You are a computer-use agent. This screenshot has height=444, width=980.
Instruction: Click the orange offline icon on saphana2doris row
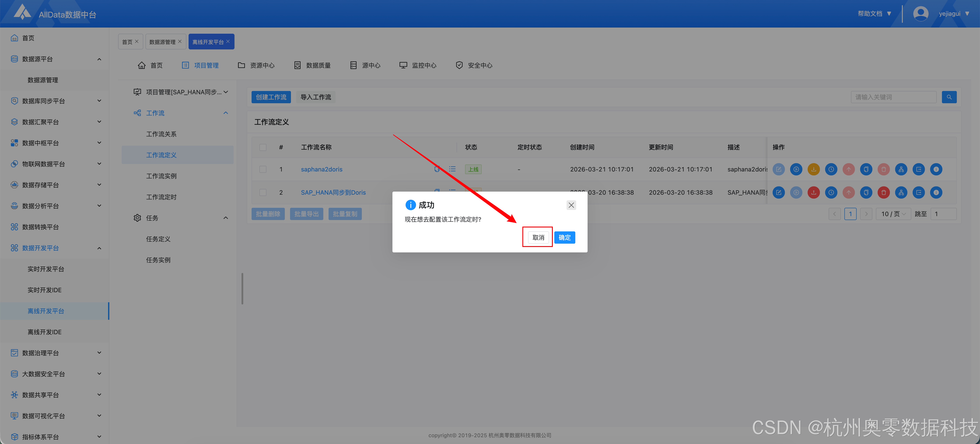point(813,169)
